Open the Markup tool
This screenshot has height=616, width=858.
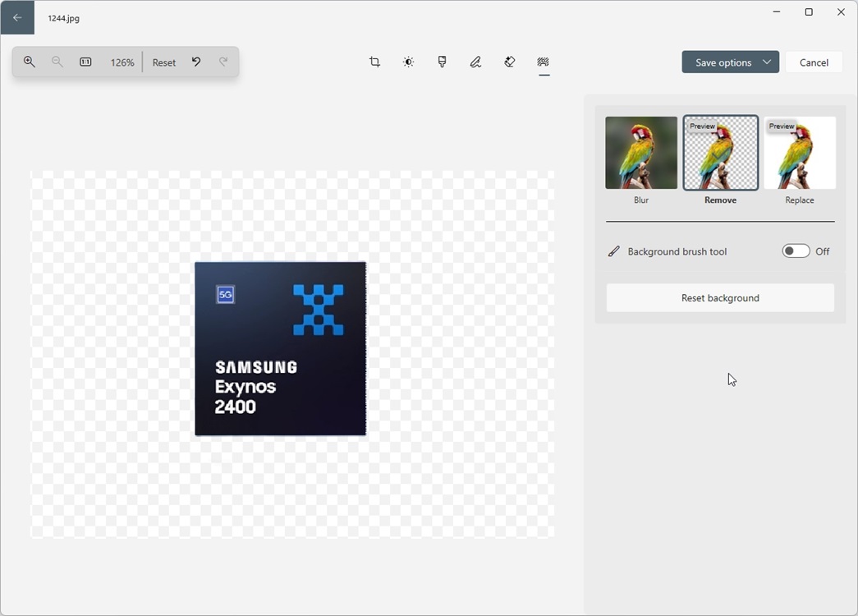[x=475, y=62]
